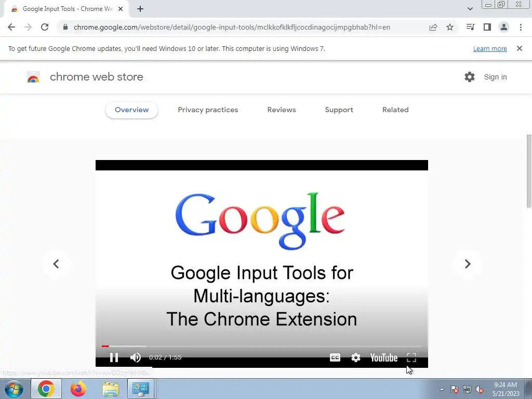Image resolution: width=532 pixels, height=399 pixels.
Task: Enter fullscreen video mode
Action: 411,357
